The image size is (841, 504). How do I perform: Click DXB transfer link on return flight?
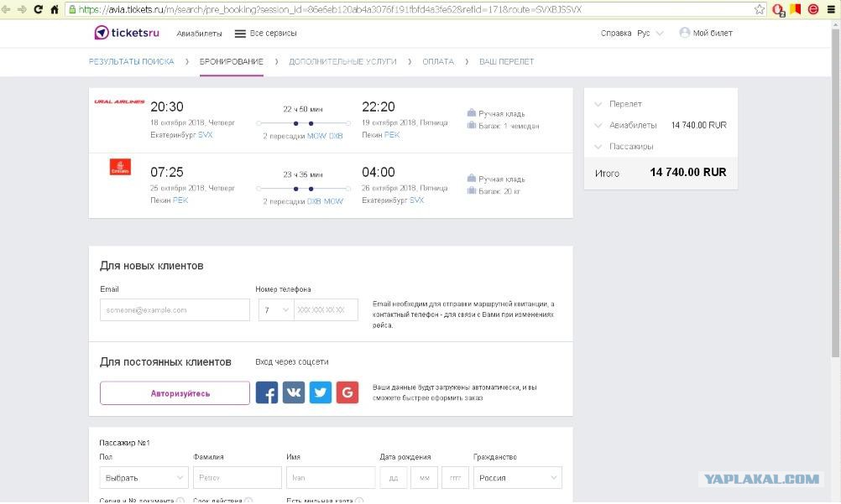pos(314,201)
